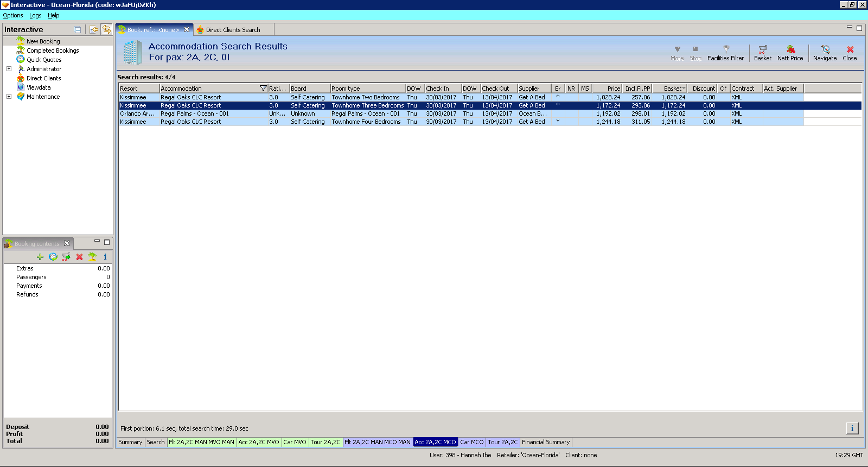The height and width of the screenshot is (467, 868).
Task: Click the Payments row in Booking contents
Action: [x=58, y=286]
